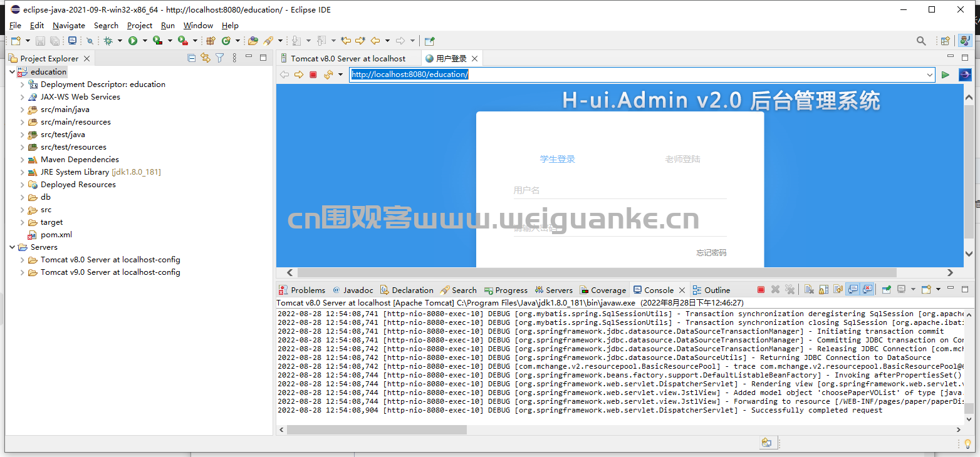Click the External Tools run icon

(x=182, y=41)
